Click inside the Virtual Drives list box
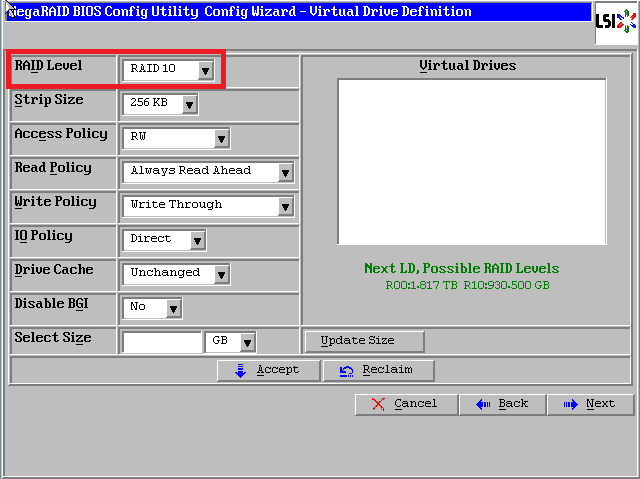Viewport: 640px width, 479px height. click(471, 161)
